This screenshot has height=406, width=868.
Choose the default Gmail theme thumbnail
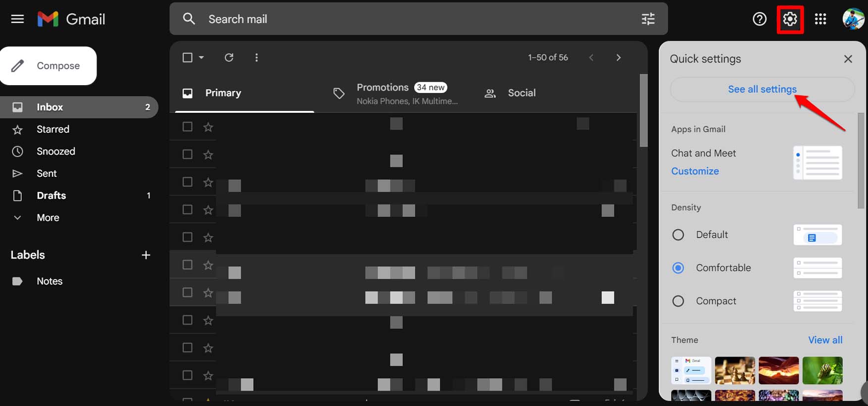tap(691, 370)
